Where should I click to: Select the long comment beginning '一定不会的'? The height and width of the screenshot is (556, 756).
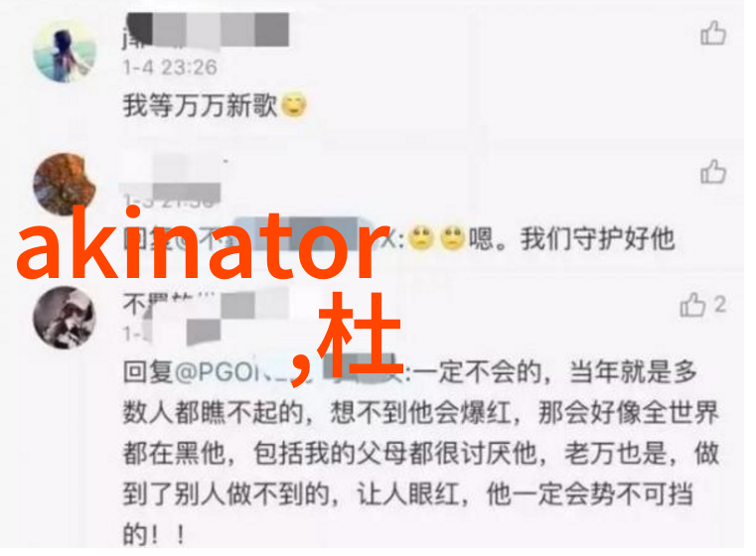(421, 453)
